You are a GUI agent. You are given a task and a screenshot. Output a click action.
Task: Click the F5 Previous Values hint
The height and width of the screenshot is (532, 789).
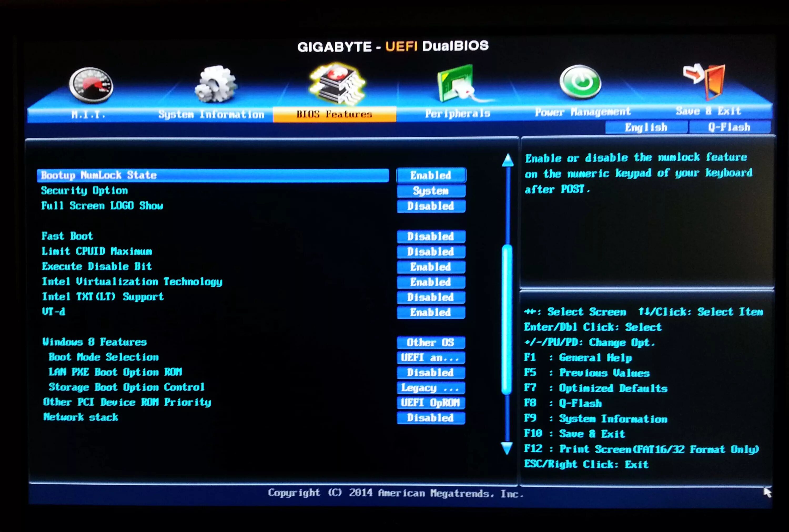click(x=587, y=373)
